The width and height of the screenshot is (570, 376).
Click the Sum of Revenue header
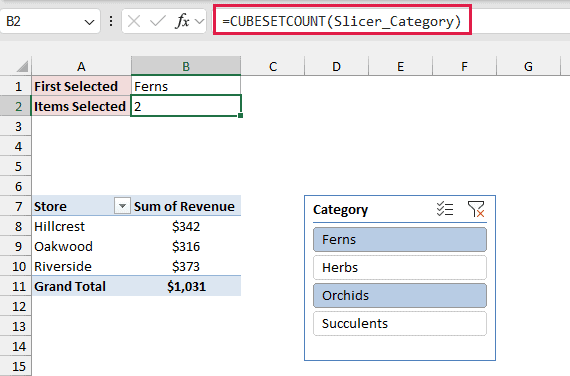(x=186, y=206)
